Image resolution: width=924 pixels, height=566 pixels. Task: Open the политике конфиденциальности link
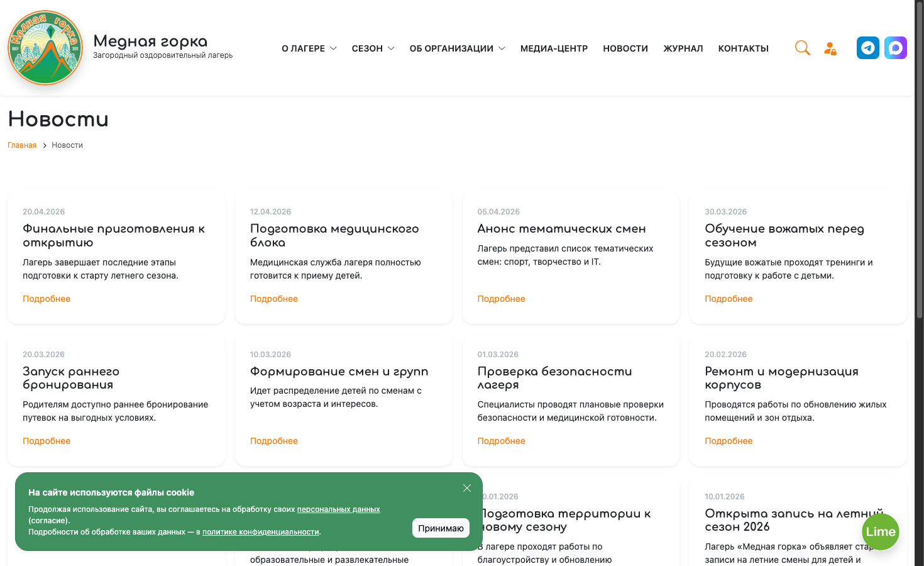click(x=260, y=532)
